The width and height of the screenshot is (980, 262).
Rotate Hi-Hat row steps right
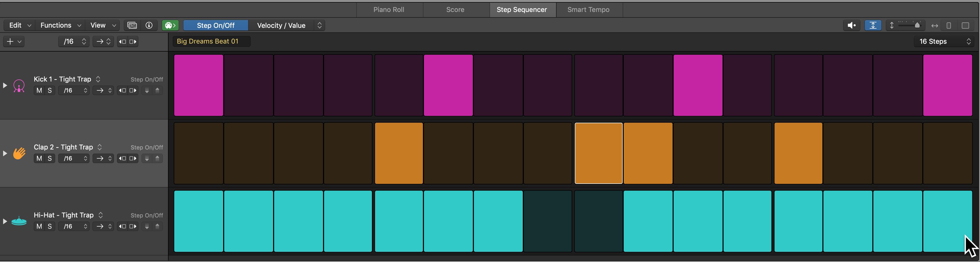133,226
